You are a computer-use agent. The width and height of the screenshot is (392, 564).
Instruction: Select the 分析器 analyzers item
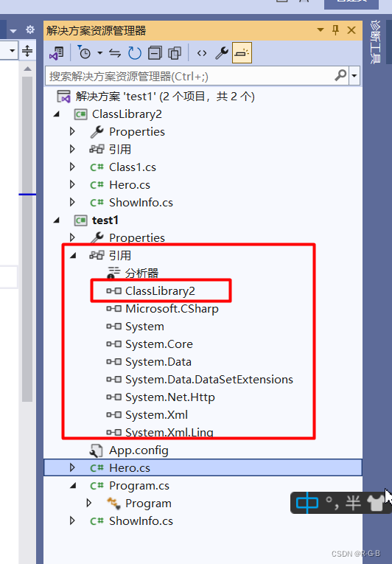click(141, 273)
